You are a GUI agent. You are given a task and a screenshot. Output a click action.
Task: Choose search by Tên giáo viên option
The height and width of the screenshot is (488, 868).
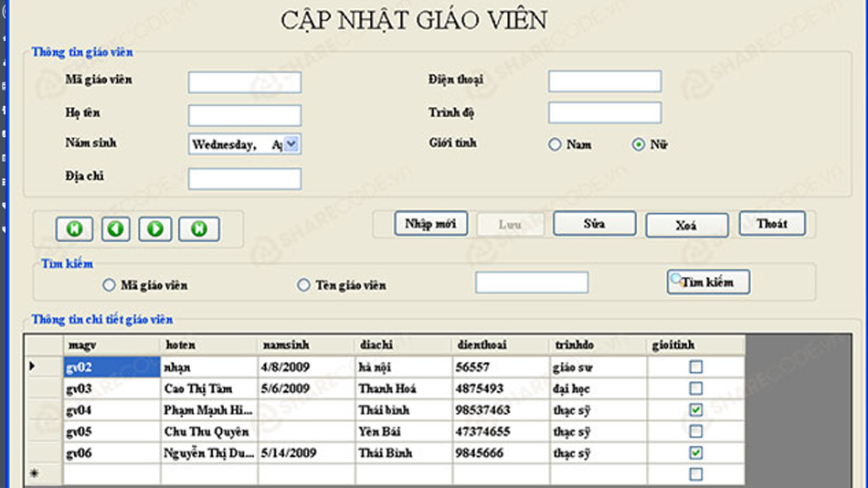point(304,285)
